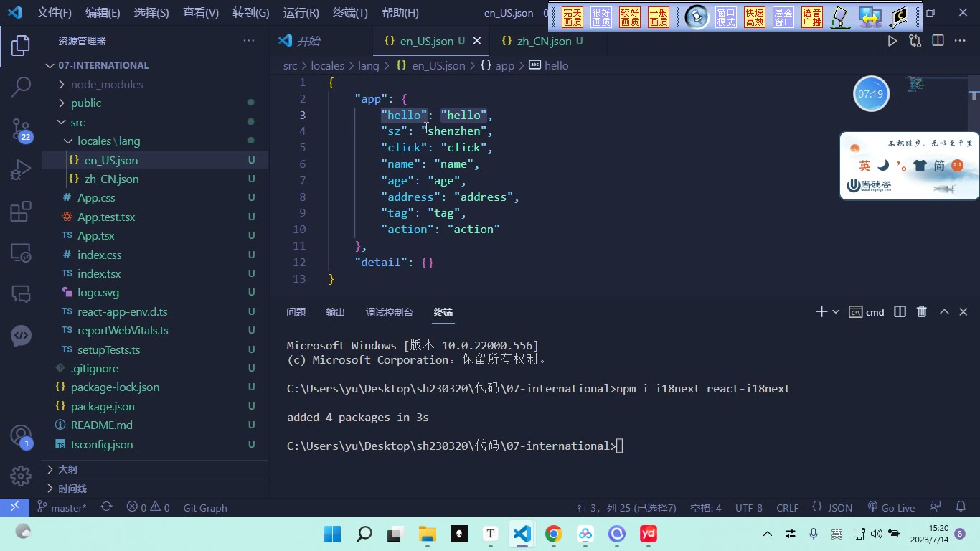This screenshot has width=980, height=551.
Task: Click Git Graph in status bar
Action: coord(205,507)
